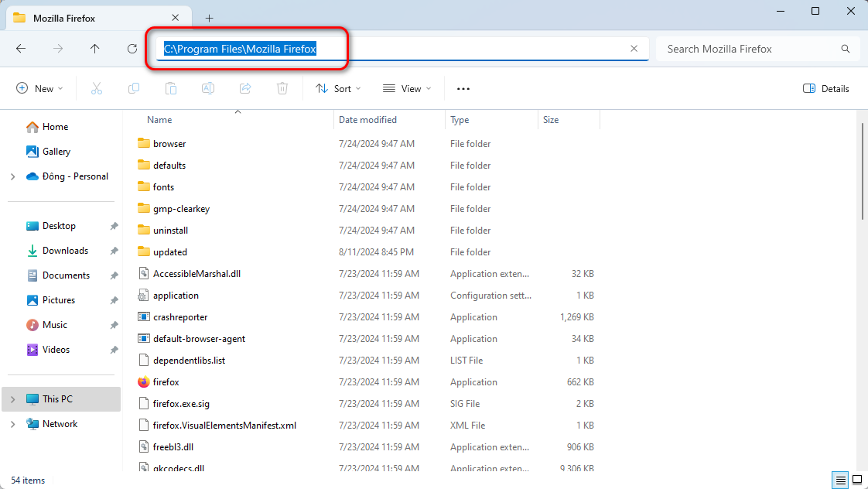868x489 pixels.
Task: Open the Downloads quick access folder
Action: [57, 251]
